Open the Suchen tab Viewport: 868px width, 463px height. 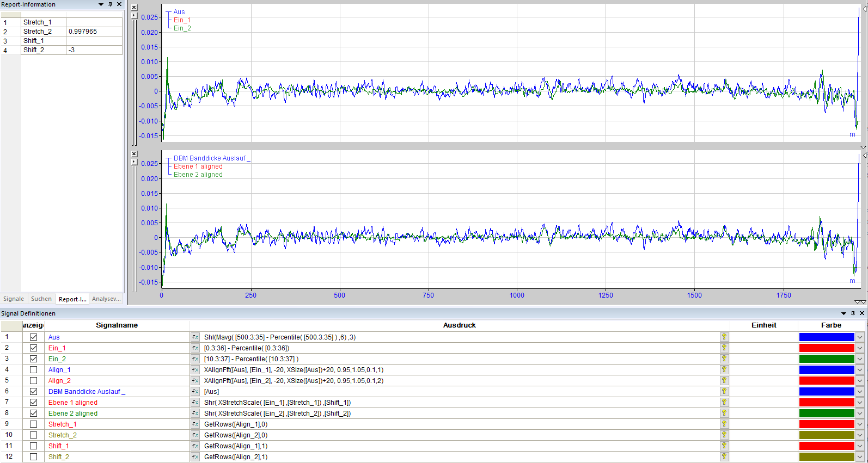(41, 299)
